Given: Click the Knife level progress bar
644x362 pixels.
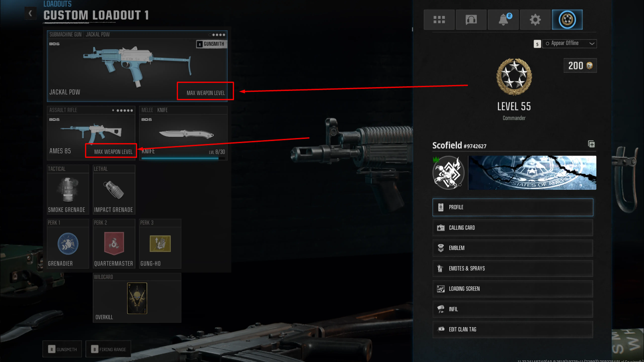Looking at the screenshot, I should click(x=183, y=158).
